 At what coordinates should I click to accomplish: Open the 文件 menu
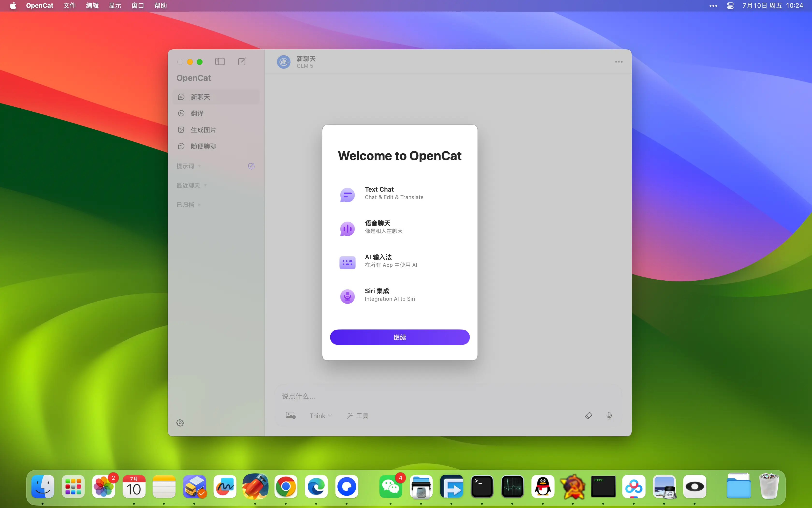pos(69,6)
